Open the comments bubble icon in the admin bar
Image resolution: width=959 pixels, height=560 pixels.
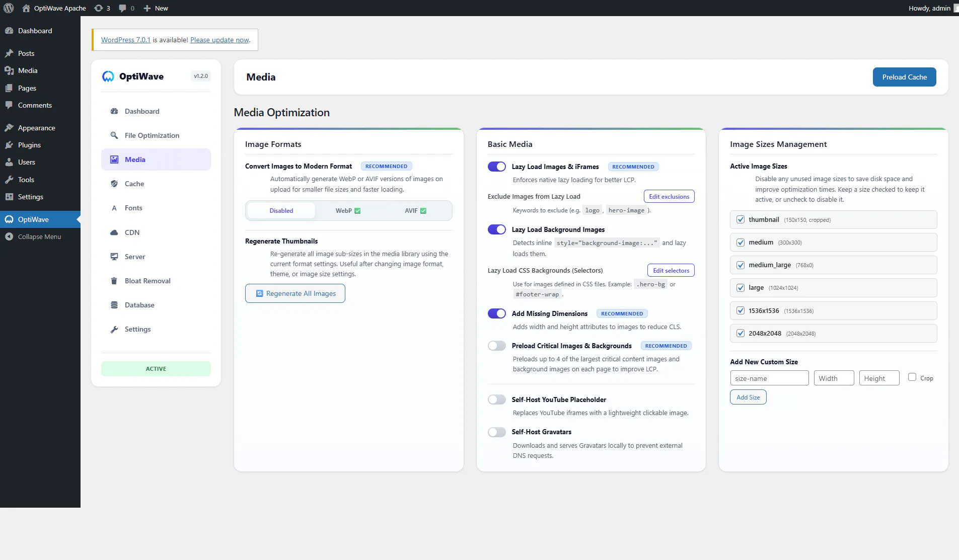[x=122, y=8]
